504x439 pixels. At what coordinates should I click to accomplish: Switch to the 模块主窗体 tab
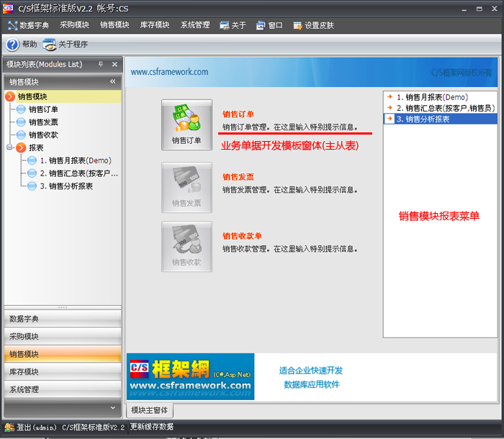click(x=150, y=410)
